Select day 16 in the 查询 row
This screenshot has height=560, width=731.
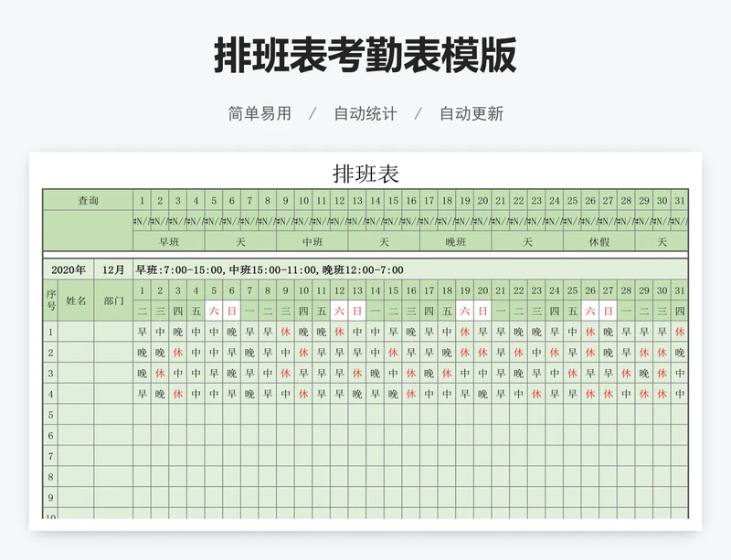pyautogui.click(x=411, y=200)
